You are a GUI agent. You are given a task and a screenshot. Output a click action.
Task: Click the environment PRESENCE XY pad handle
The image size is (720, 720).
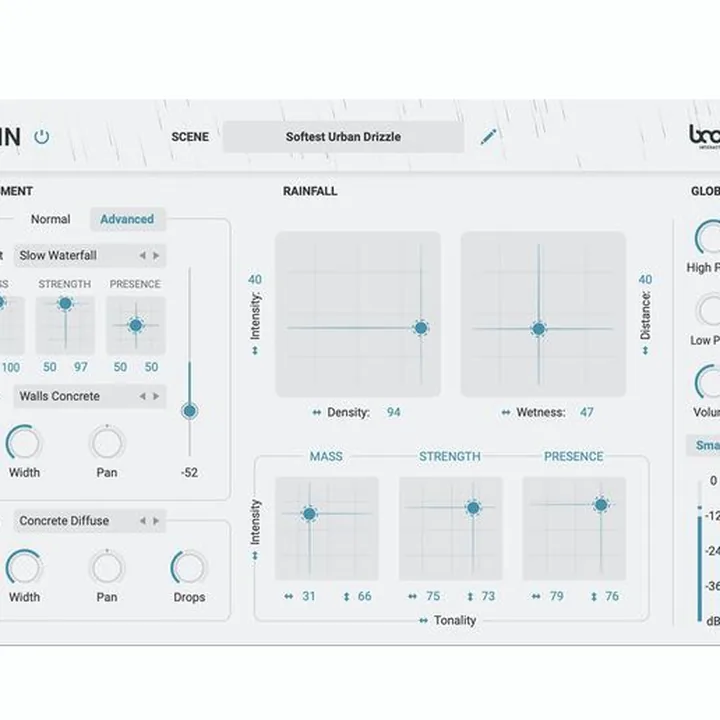point(136,325)
